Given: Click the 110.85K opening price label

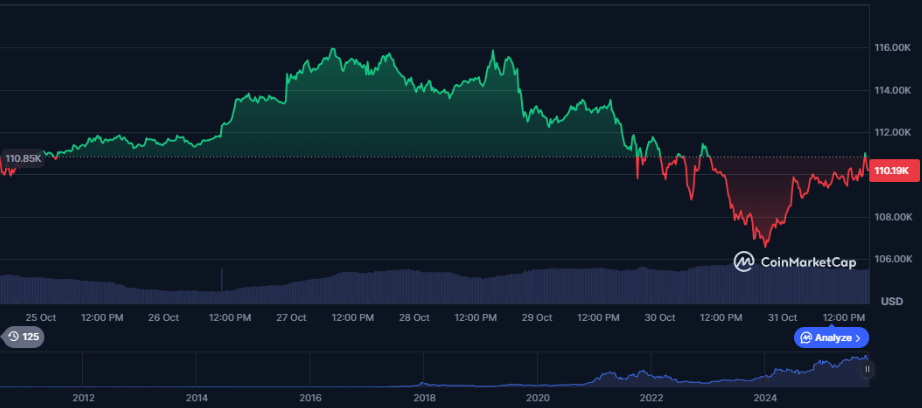Looking at the screenshot, I should pos(24,158).
